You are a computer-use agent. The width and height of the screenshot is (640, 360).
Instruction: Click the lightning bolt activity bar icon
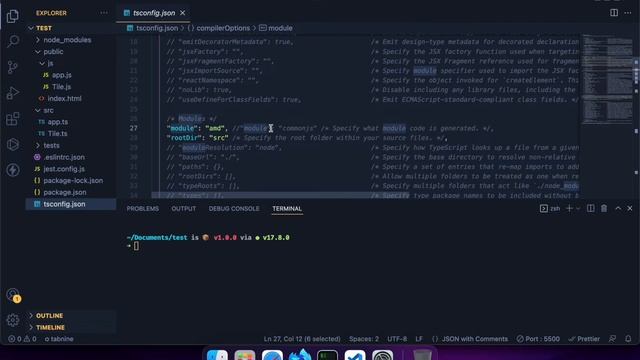13,170
